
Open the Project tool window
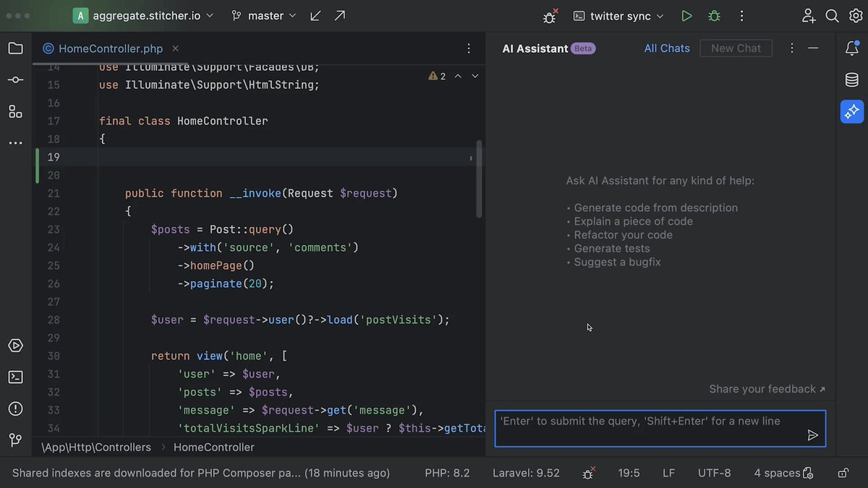(x=17, y=47)
